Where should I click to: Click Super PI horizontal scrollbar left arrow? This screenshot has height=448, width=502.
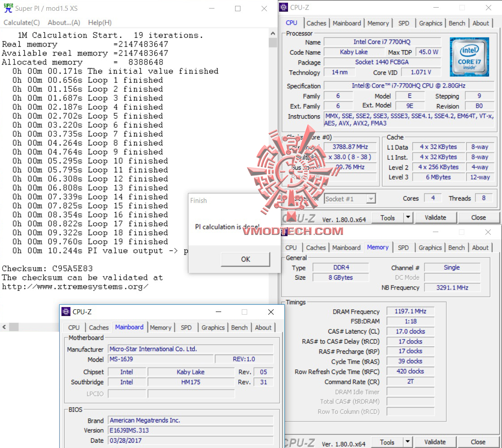(x=4, y=327)
